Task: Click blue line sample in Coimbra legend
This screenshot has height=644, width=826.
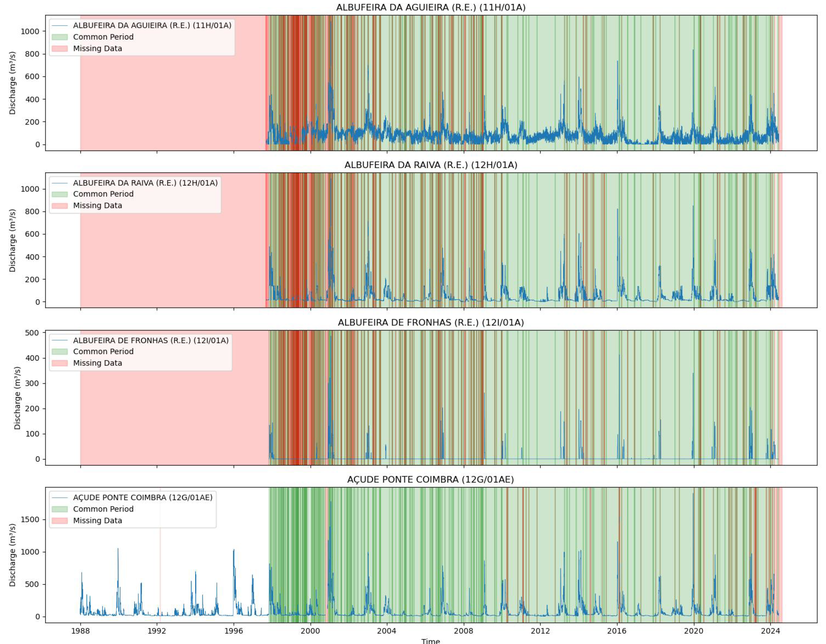Action: pos(60,498)
